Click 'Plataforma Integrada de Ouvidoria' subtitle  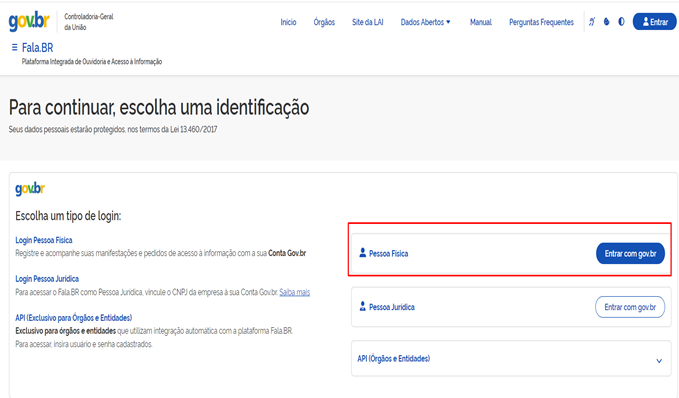tap(92, 61)
